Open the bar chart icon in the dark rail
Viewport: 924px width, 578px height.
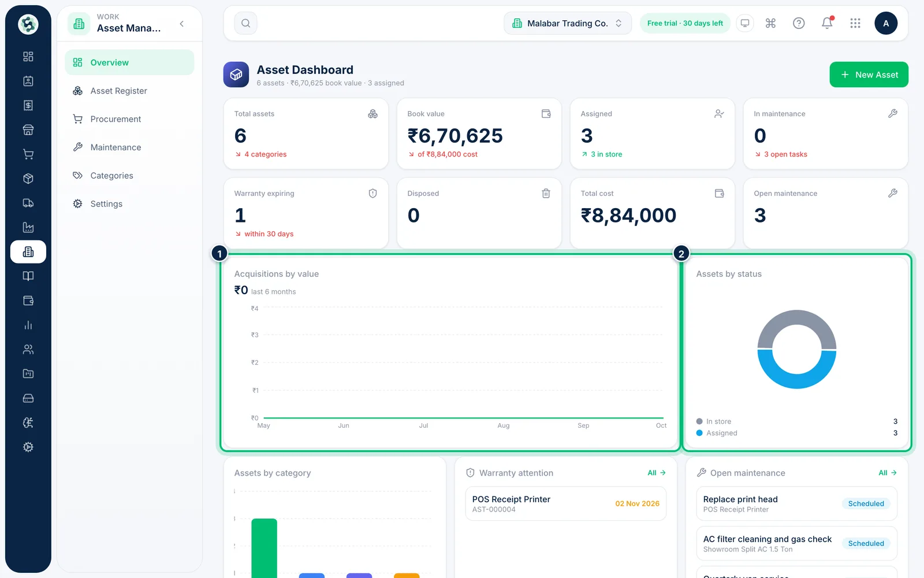(x=28, y=325)
